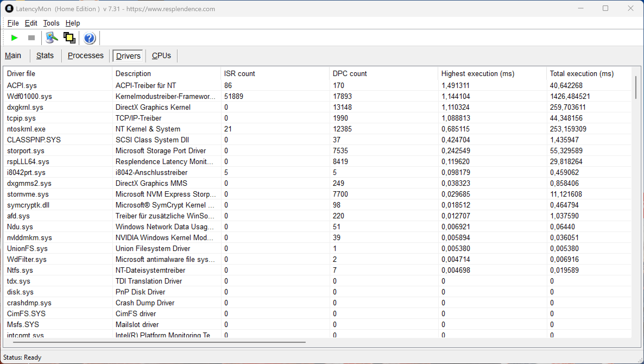644x364 pixels.
Task: Switch to the Stats tab
Action: [x=45, y=56]
